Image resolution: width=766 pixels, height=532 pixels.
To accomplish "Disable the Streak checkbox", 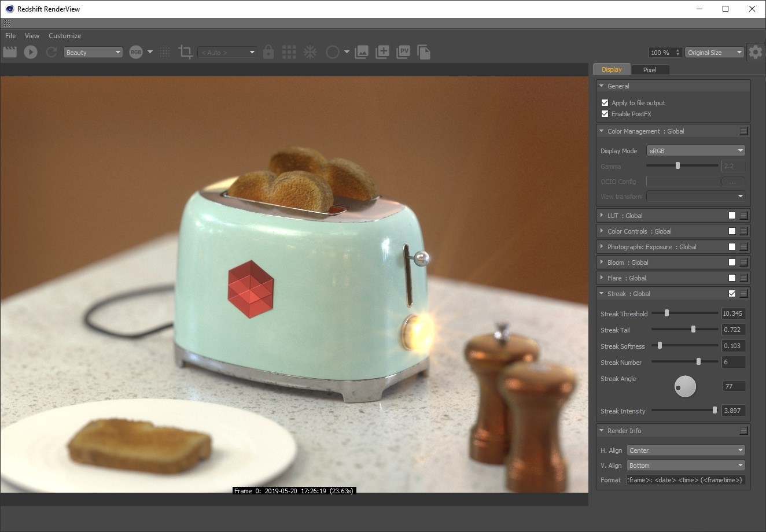I will pos(732,293).
